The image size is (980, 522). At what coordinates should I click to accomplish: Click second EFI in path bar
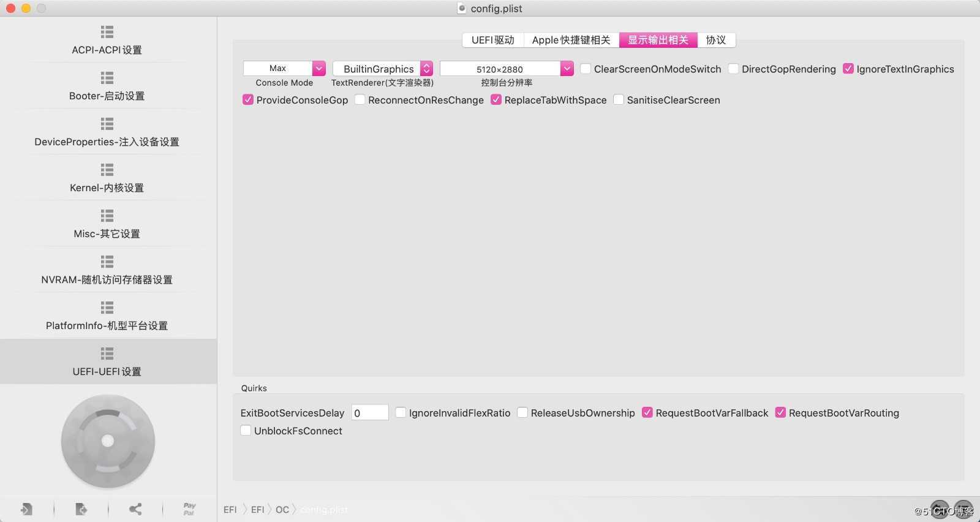point(258,510)
